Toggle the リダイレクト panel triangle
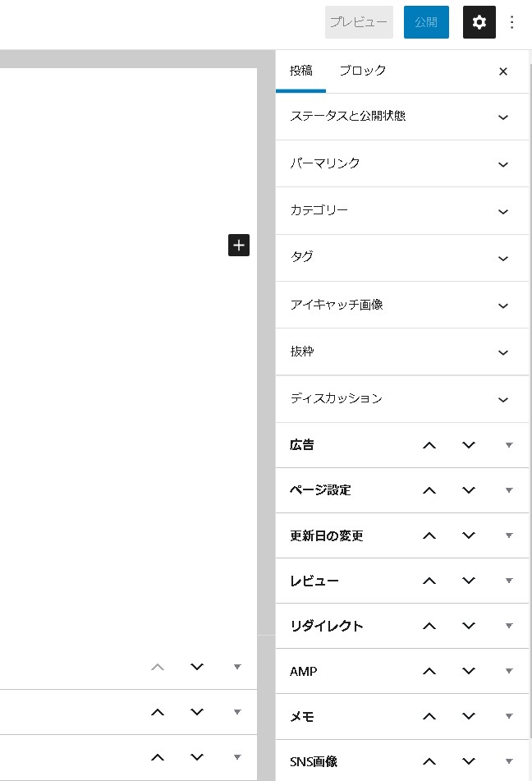Image resolution: width=532 pixels, height=781 pixels. pyautogui.click(x=509, y=626)
